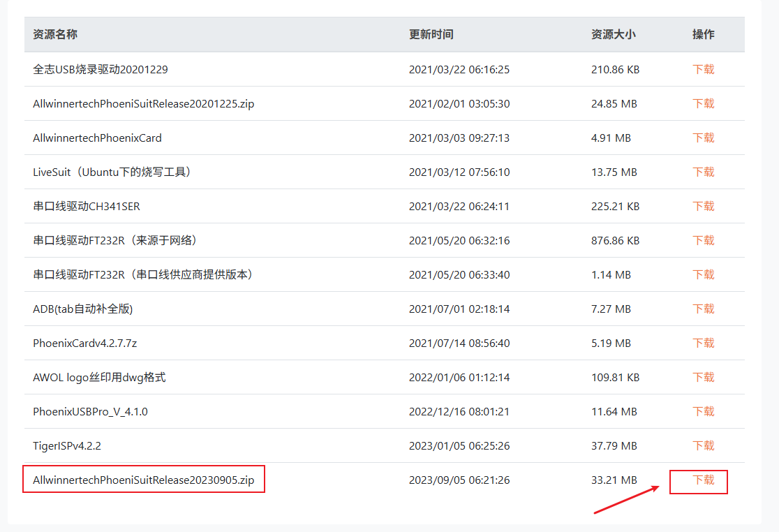779x532 pixels.
Task: Download AWOL logo丝印用dwg格式
Action: point(702,377)
